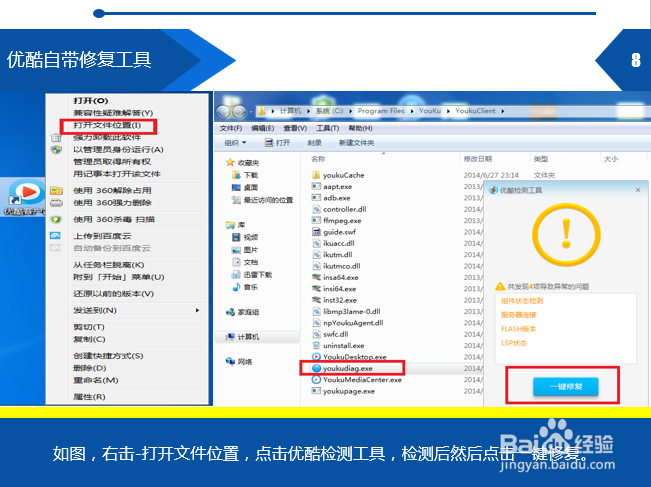Screen dimensions: 651x487
Task: Sort by the 修改日期 column header
Action: pyautogui.click(x=477, y=159)
